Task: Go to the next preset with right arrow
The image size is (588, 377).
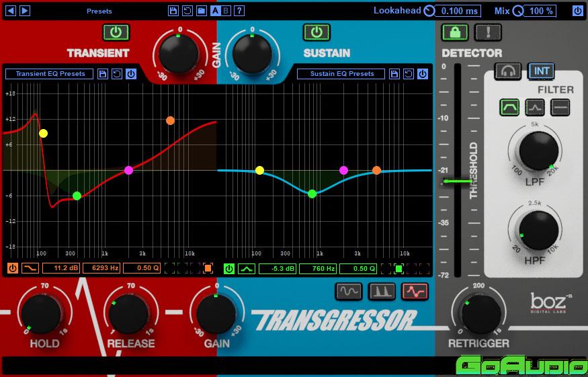Action: point(25,11)
